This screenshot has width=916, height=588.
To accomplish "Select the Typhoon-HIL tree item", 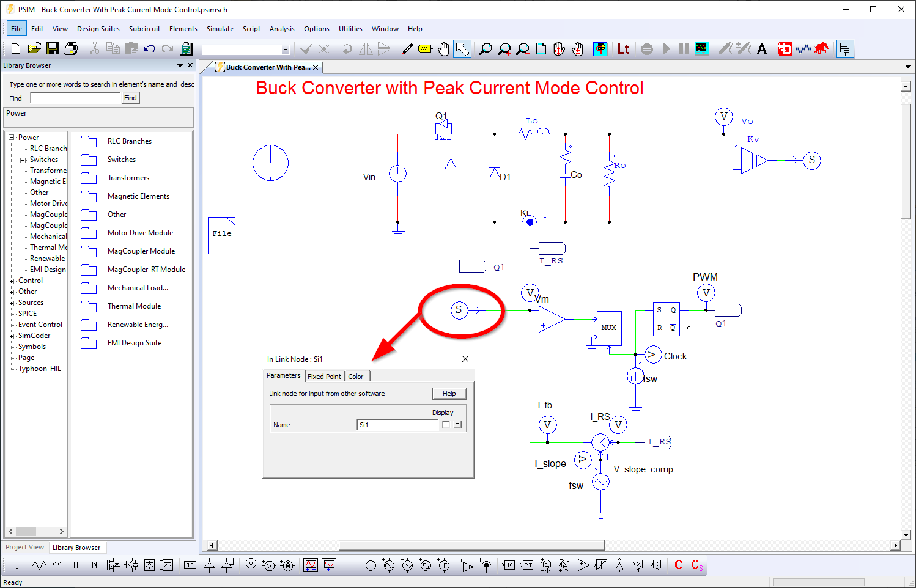I will pyautogui.click(x=40, y=369).
